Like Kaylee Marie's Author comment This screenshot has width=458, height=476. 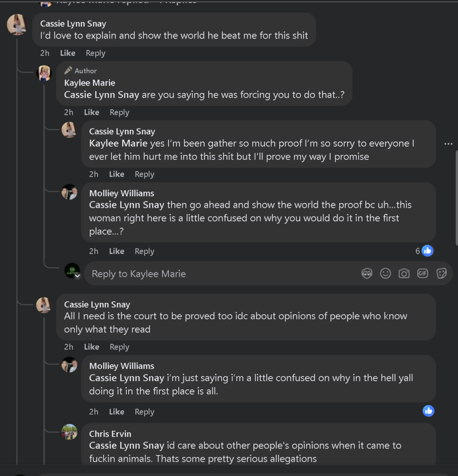pos(92,112)
